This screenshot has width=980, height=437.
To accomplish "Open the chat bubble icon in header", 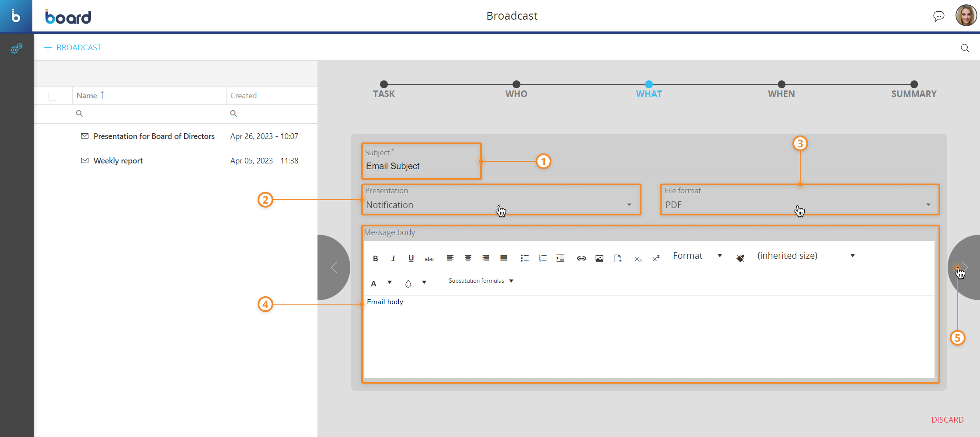I will click(938, 17).
